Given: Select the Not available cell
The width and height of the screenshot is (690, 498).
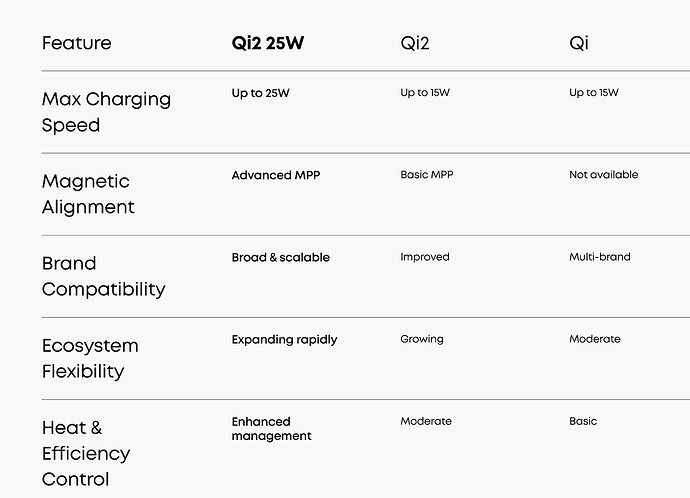Looking at the screenshot, I should click(603, 175).
